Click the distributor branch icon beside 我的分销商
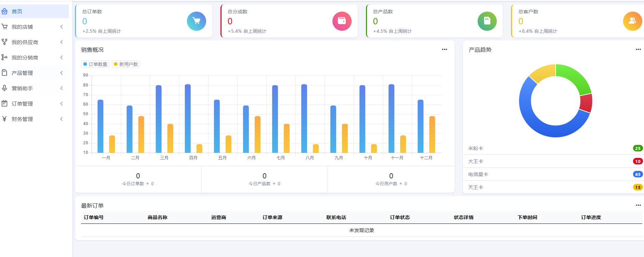The image size is (644, 257). click(x=4, y=57)
